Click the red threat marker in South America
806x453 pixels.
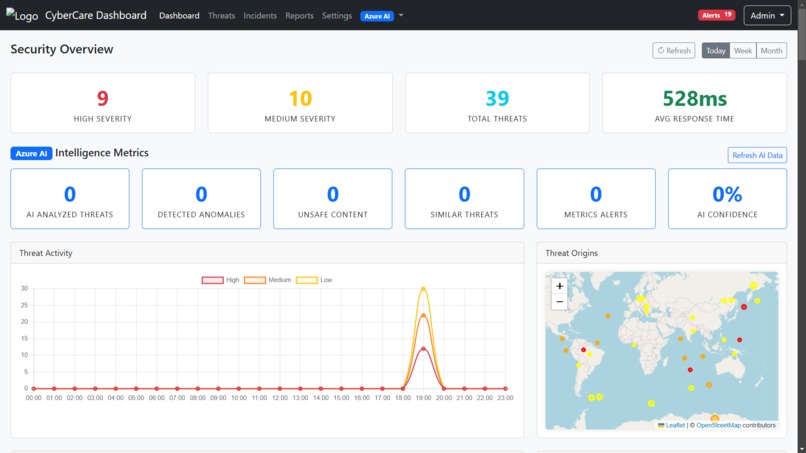[583, 350]
